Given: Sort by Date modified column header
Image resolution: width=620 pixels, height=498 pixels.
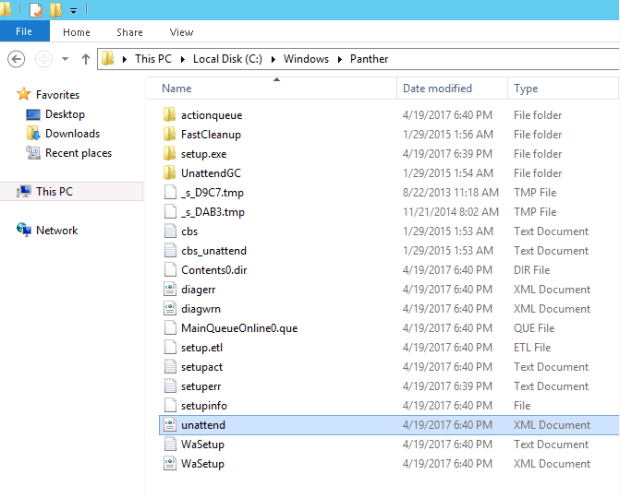Looking at the screenshot, I should (x=437, y=89).
